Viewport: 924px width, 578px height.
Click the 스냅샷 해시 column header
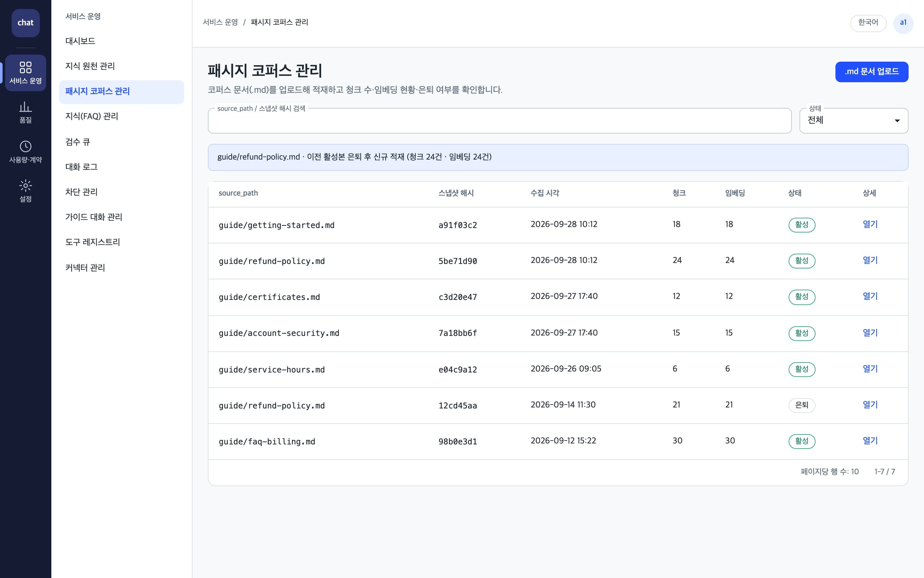coord(456,193)
